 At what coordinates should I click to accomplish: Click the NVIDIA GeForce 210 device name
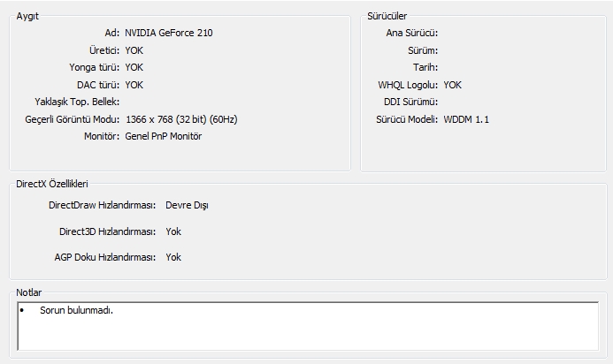point(168,33)
